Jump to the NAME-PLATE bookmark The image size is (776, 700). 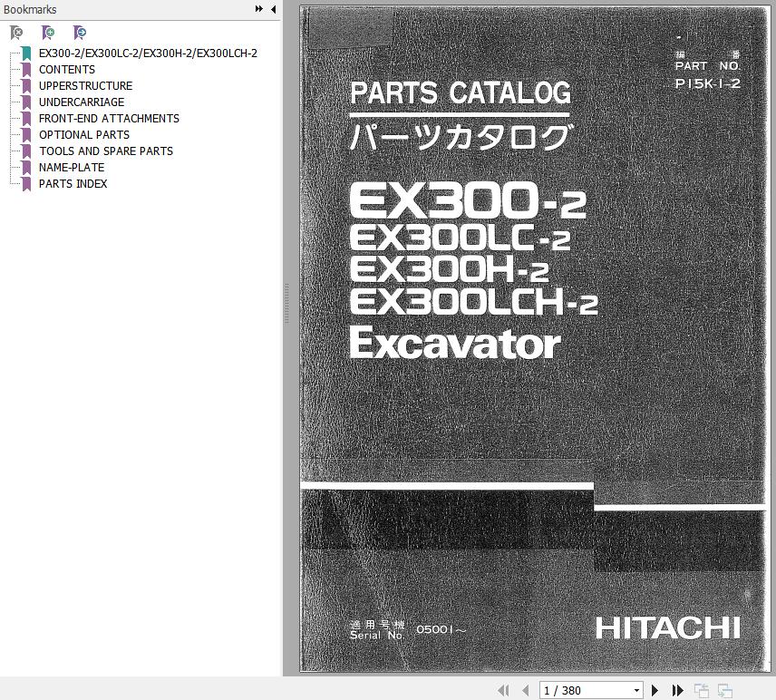[x=72, y=168]
